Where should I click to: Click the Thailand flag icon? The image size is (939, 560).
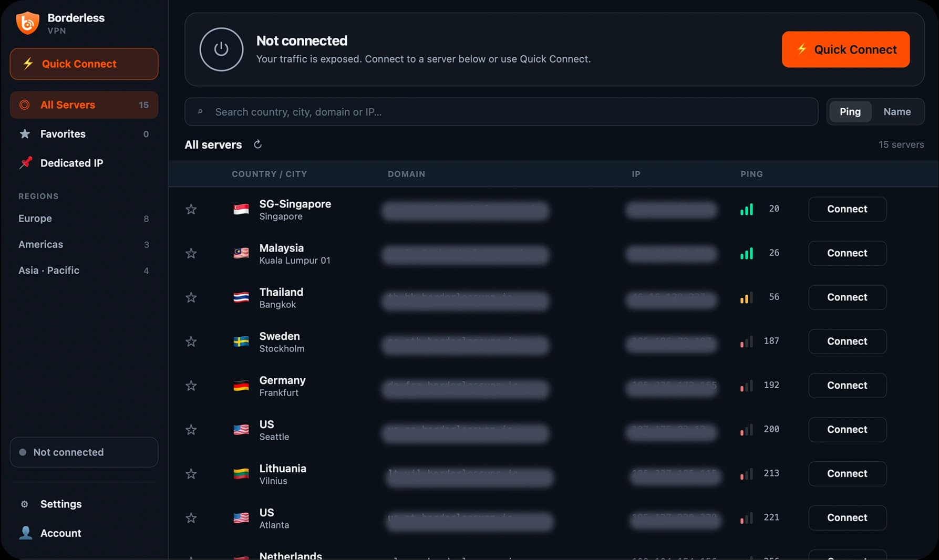(x=241, y=297)
